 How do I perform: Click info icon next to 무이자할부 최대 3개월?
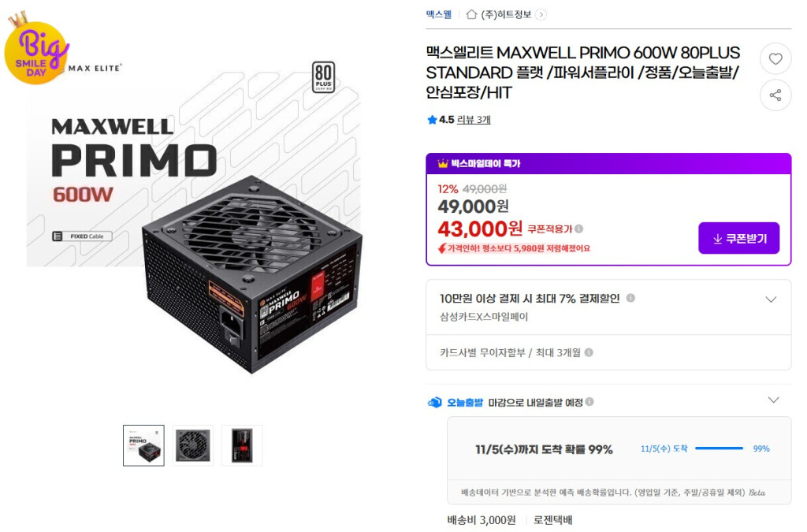click(x=589, y=352)
